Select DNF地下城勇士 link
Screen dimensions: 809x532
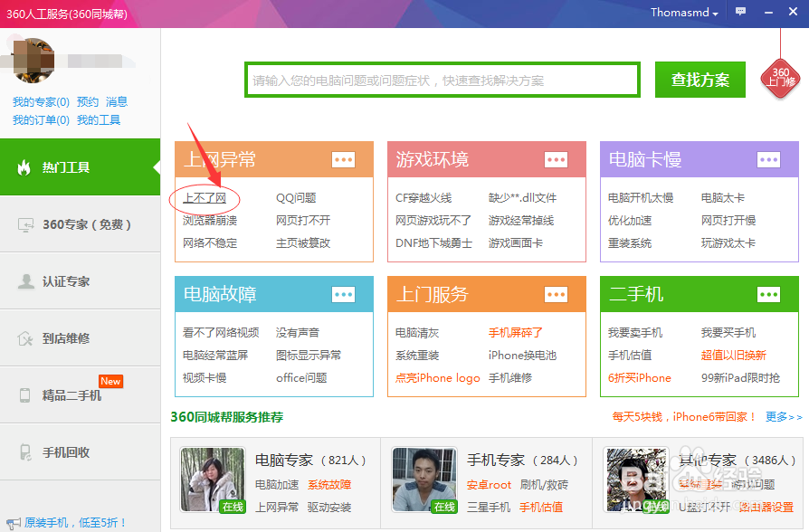433,243
